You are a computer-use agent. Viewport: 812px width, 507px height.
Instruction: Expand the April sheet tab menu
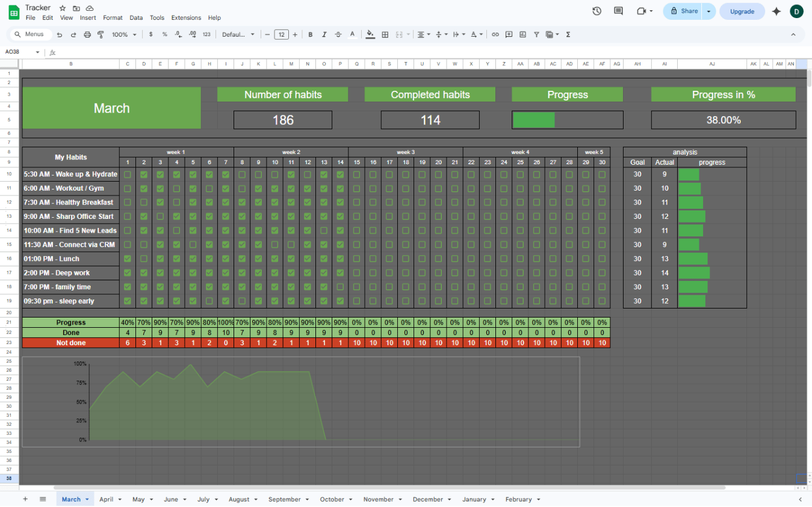120,499
